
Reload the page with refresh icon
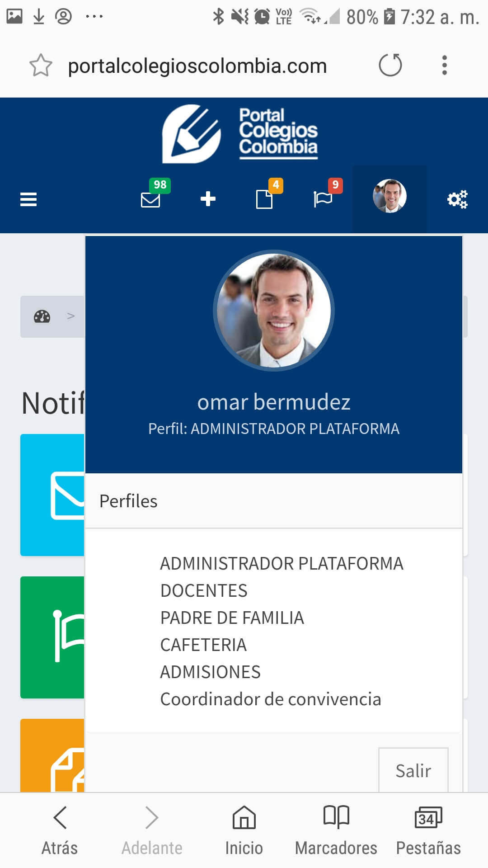(x=390, y=65)
